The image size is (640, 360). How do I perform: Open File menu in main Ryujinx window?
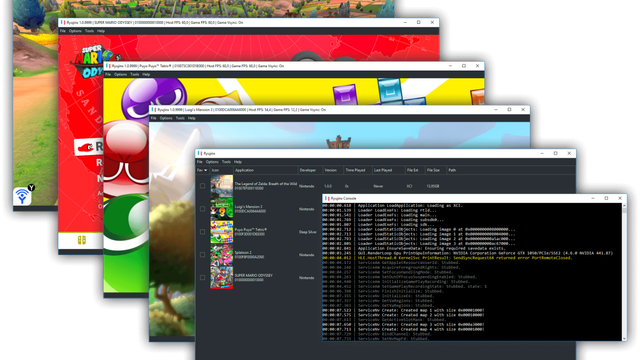[x=200, y=162]
